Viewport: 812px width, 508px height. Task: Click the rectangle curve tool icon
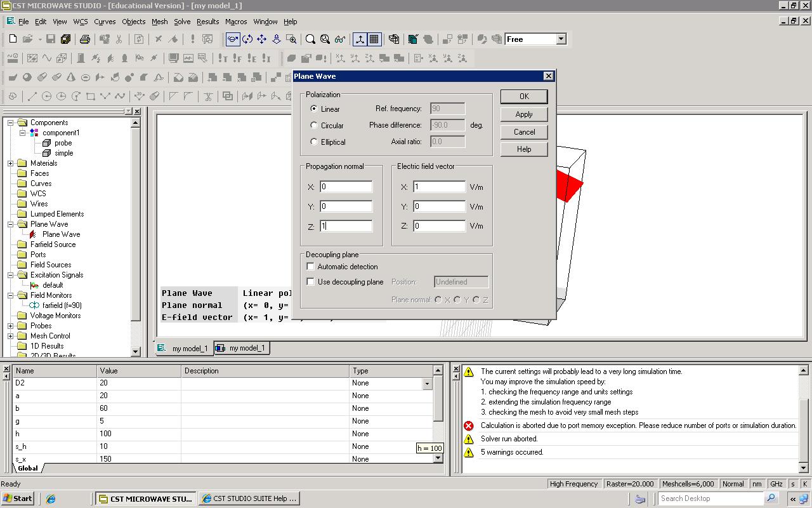90,97
